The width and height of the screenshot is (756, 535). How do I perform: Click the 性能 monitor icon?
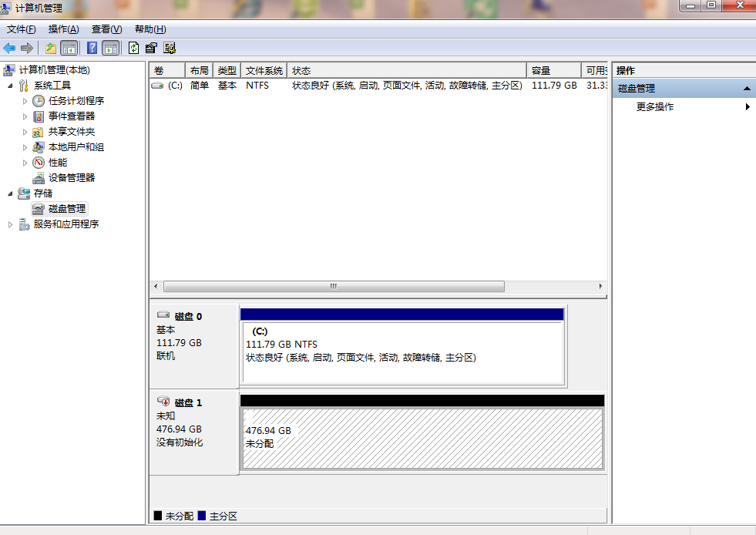tap(39, 163)
